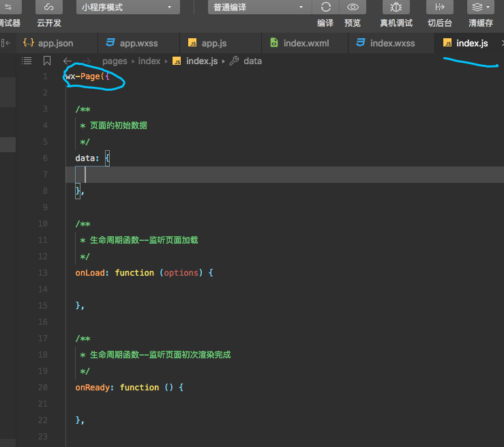Open the 普通编译 compile mode dropdown
Image resolution: width=504 pixels, height=447 pixels.
point(260,7)
